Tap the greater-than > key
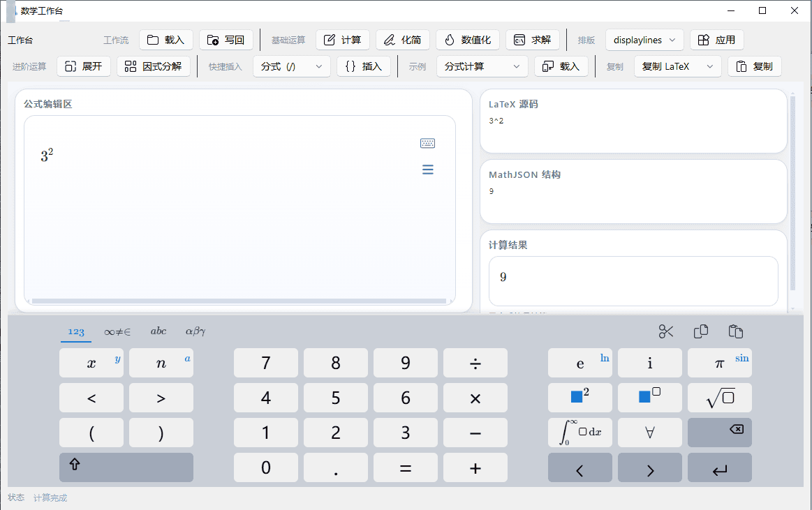The image size is (812, 510). (x=161, y=398)
